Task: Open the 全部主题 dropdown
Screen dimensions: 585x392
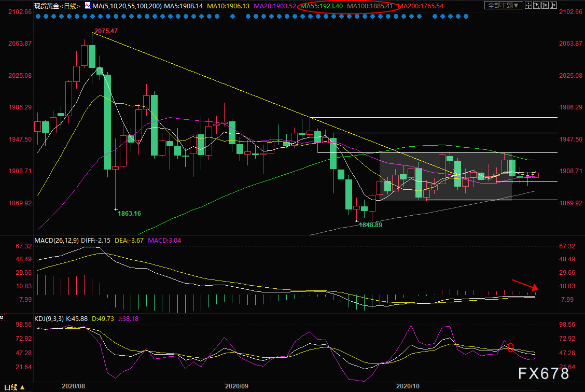Action: click(x=504, y=6)
